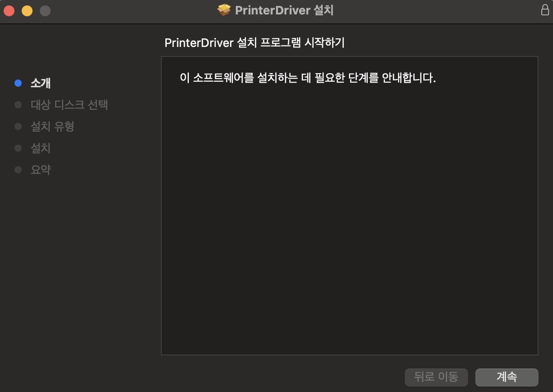Select the 요약 step in sidebar
553x392 pixels.
(x=41, y=170)
